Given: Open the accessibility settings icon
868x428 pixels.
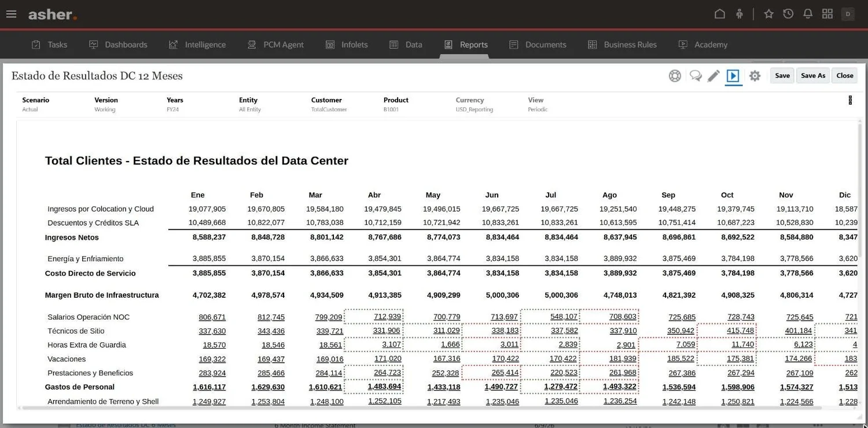Looking at the screenshot, I should point(740,14).
